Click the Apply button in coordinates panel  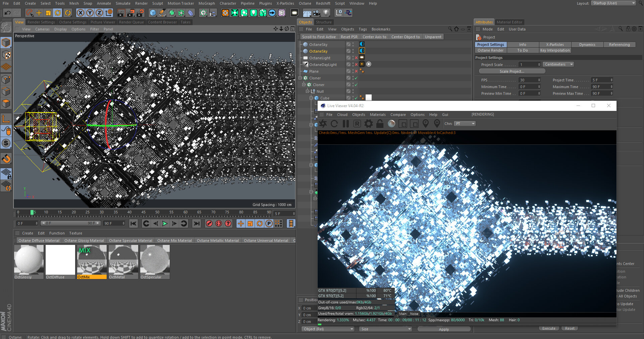point(443,329)
